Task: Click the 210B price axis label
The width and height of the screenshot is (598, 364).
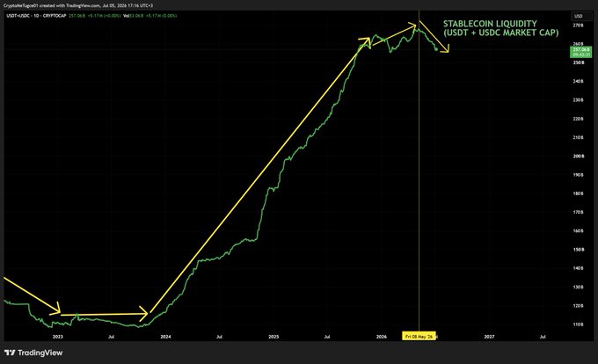Action: (x=578, y=137)
